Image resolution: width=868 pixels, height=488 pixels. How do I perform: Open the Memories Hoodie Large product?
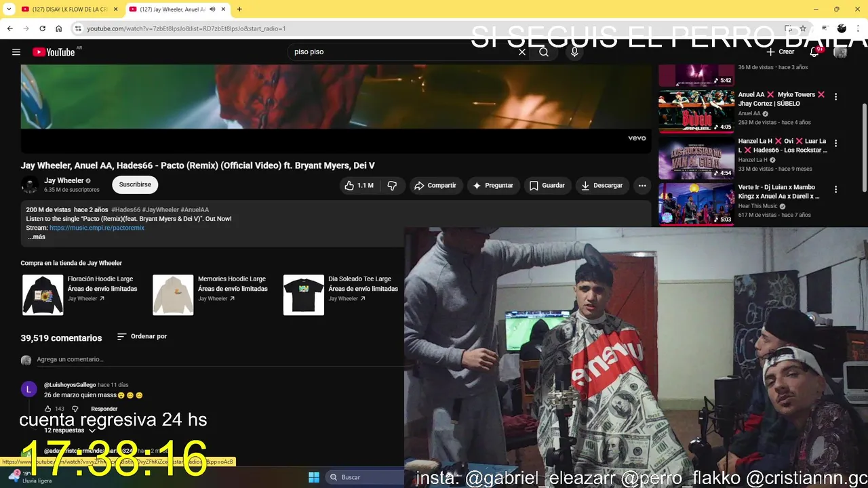pyautogui.click(x=210, y=295)
